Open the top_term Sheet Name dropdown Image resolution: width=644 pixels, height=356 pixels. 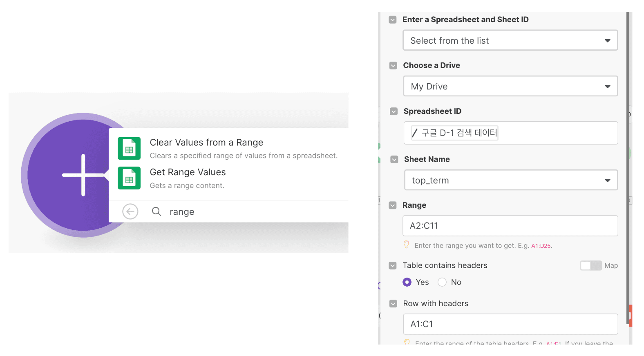click(511, 180)
